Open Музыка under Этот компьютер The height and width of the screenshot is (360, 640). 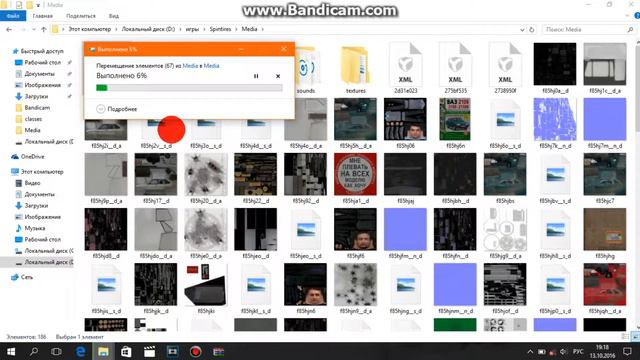[x=35, y=228]
